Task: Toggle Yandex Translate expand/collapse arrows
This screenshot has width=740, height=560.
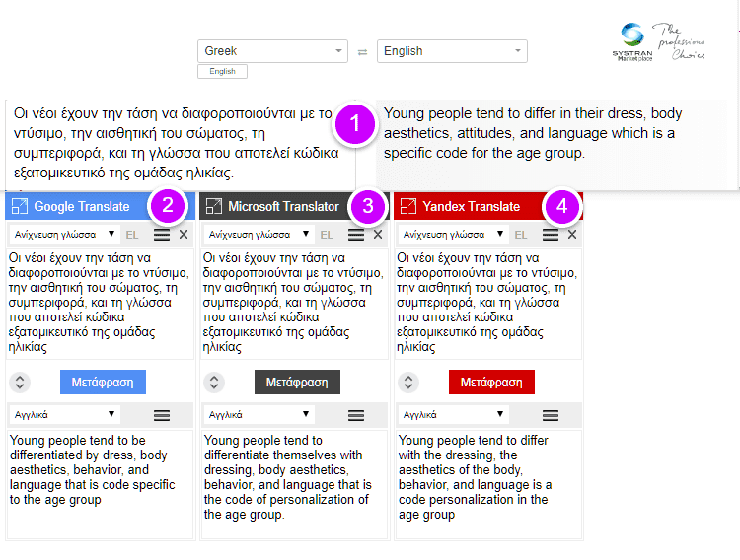Action: click(x=408, y=383)
